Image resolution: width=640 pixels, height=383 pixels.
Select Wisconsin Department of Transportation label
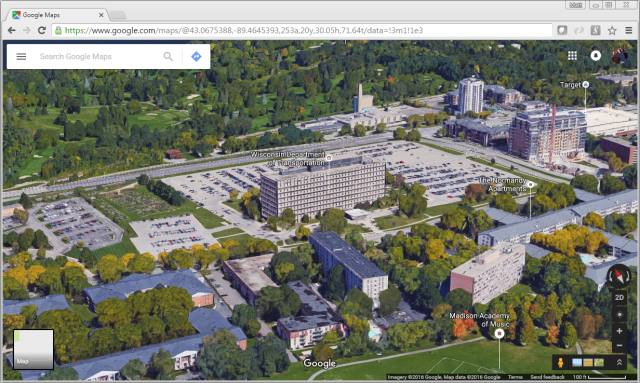pos(287,158)
